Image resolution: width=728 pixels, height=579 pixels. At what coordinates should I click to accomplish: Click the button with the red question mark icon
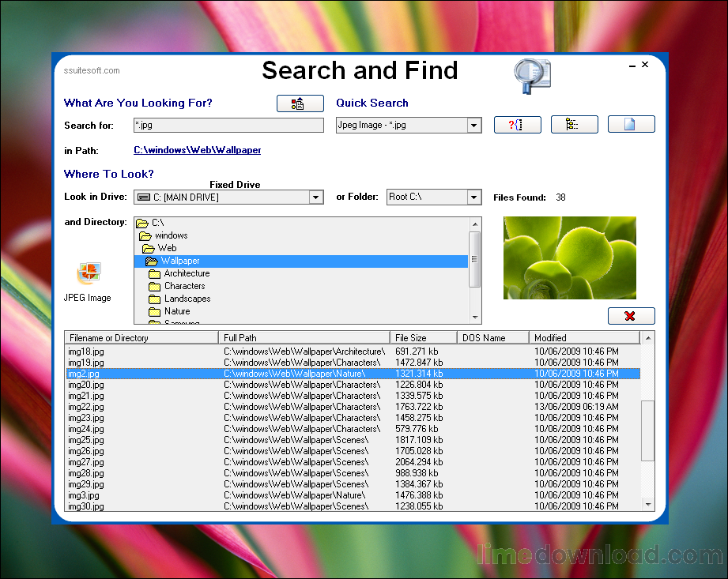point(517,125)
